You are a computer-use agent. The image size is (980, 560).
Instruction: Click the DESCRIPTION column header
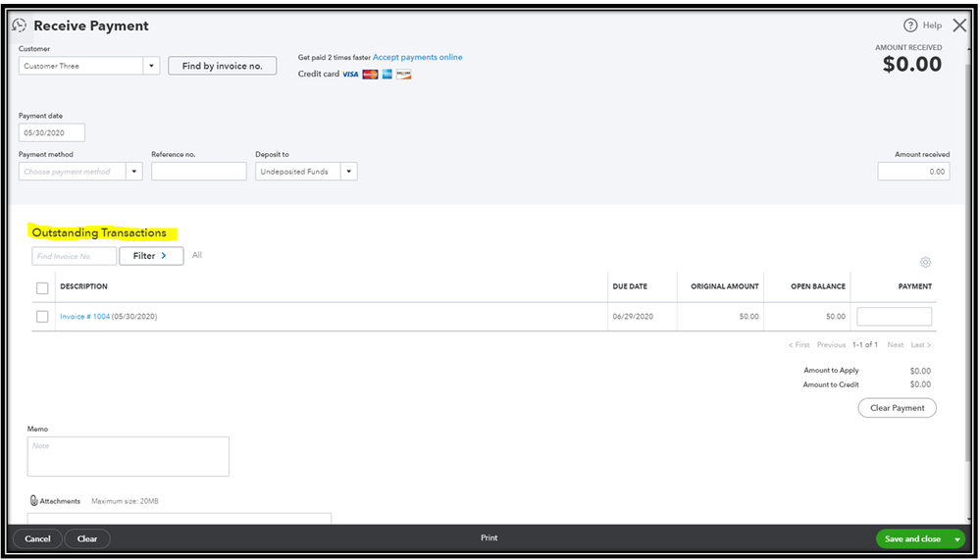coord(83,287)
